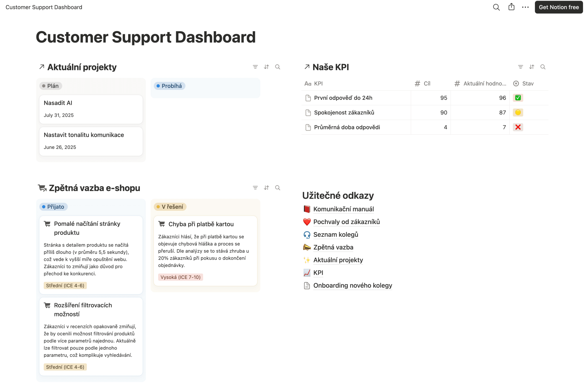
Task: Click the share icon in top bar
Action: (x=511, y=7)
